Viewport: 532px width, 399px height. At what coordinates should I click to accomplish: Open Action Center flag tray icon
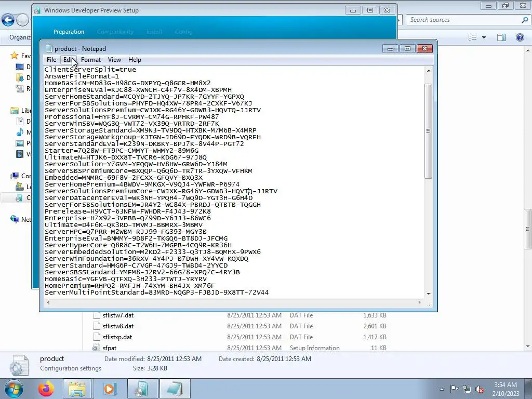[x=454, y=389]
